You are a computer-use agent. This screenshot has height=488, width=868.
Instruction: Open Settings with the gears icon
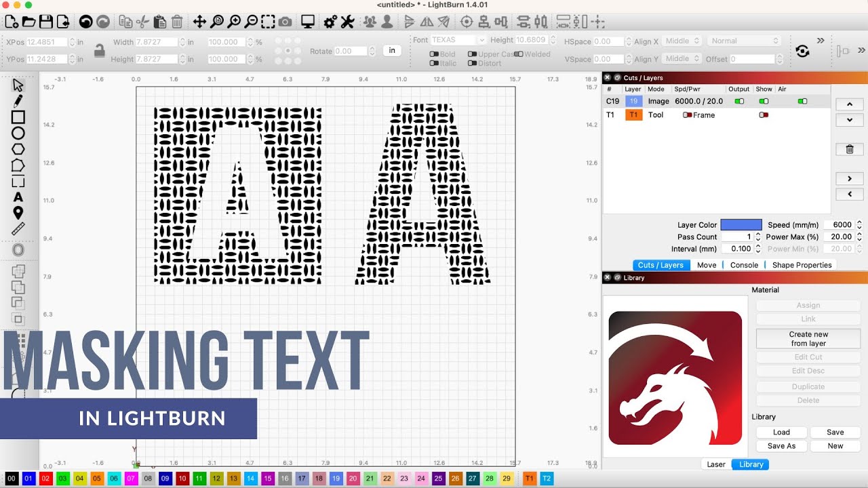pos(330,22)
